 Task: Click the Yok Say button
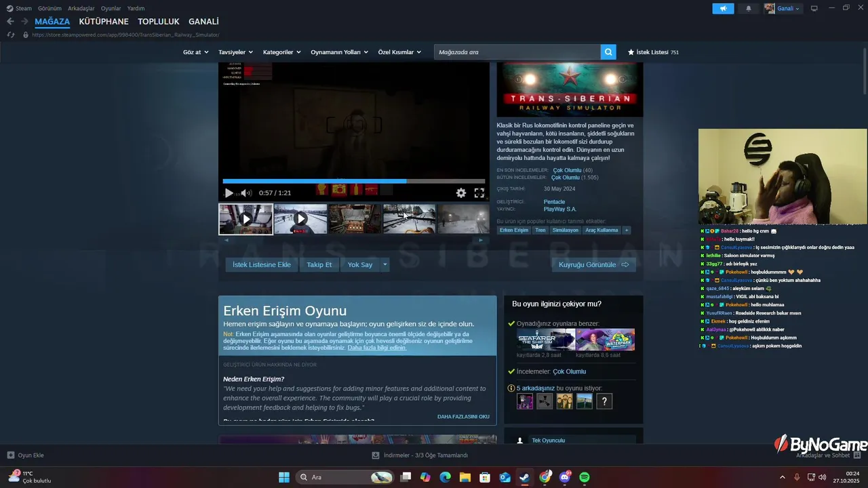(360, 264)
